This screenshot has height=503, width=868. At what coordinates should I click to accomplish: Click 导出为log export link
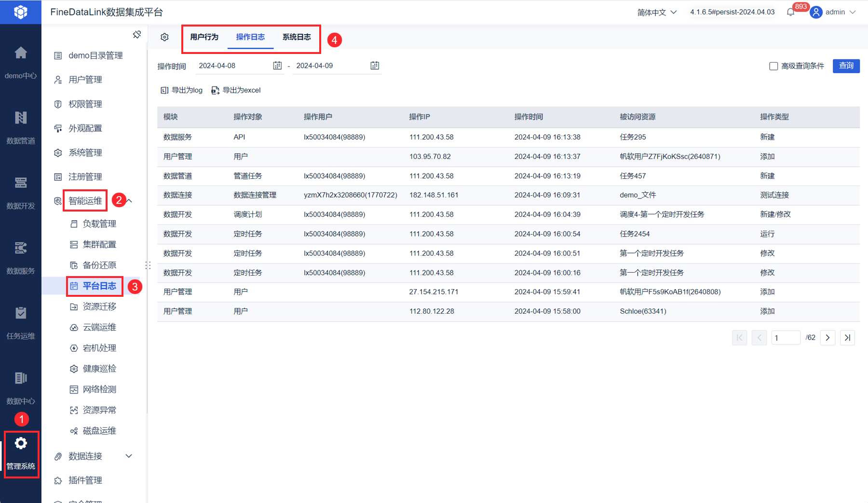pos(181,90)
